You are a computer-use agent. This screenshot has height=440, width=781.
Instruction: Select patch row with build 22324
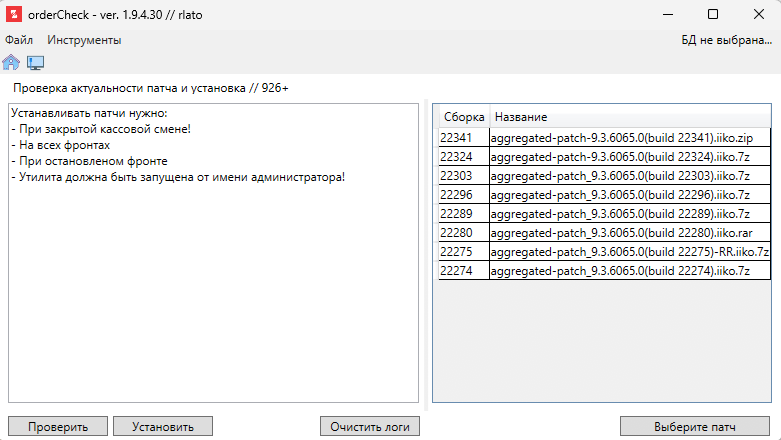[x=603, y=156]
